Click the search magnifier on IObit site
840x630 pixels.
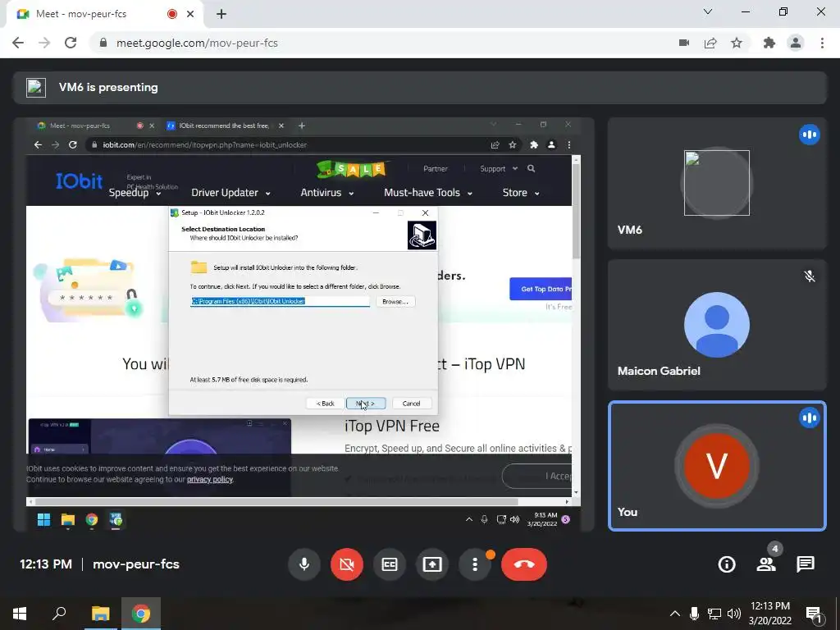[531, 169]
